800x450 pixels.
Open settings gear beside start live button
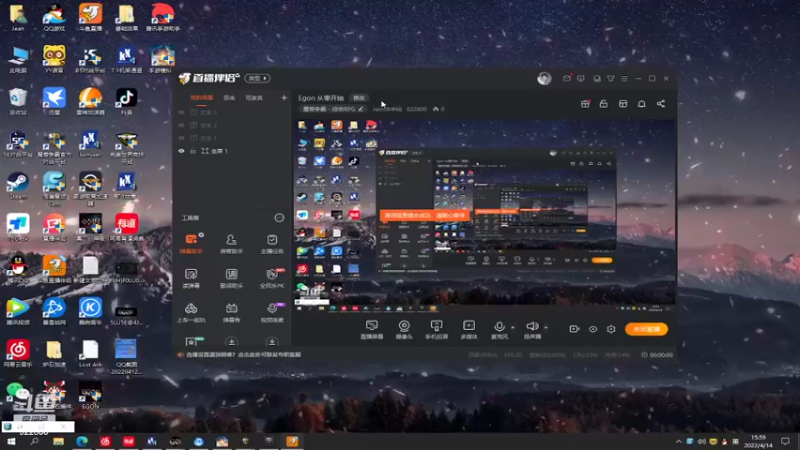611,329
